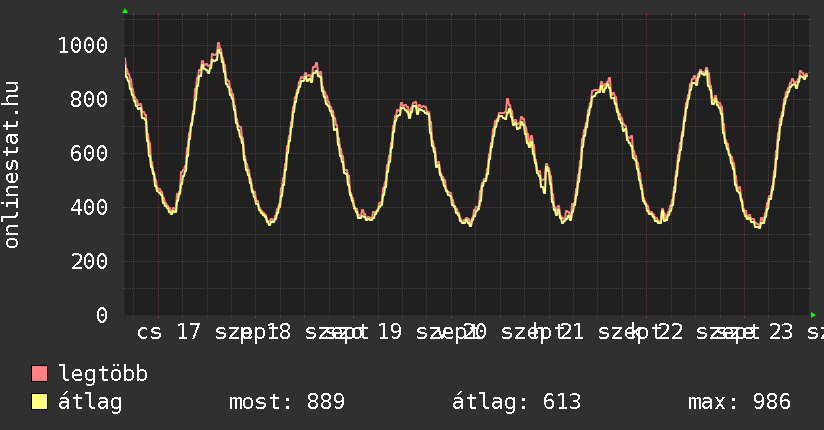Image resolution: width=824 pixels, height=430 pixels.
Task: Click the 400 y-axis label
Action: pyautogui.click(x=89, y=207)
